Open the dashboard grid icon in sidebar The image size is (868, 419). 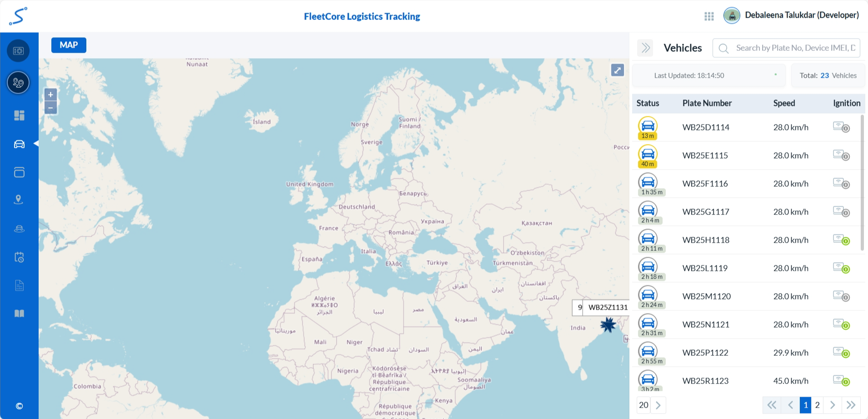pyautogui.click(x=19, y=115)
